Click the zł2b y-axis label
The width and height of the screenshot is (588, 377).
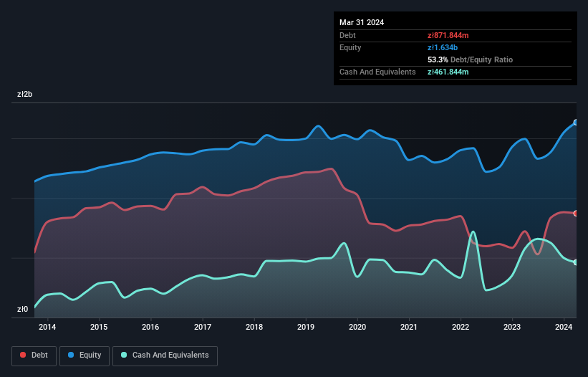(x=25, y=94)
